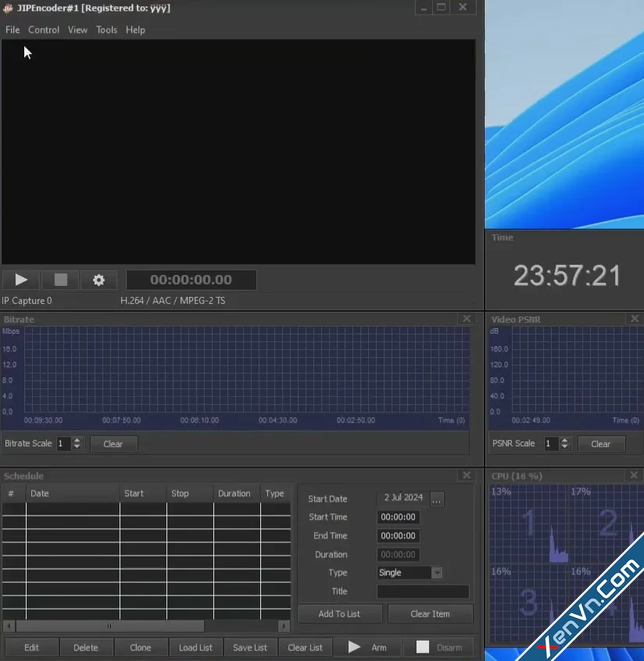Click the Start column header

click(143, 493)
